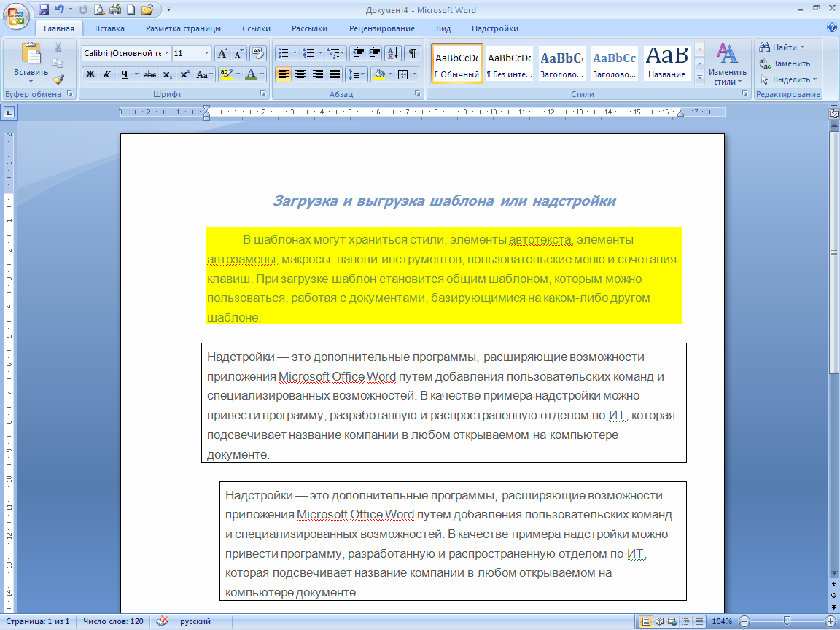Apply the text highlight color marker
This screenshot has width=840, height=630.
(x=226, y=74)
